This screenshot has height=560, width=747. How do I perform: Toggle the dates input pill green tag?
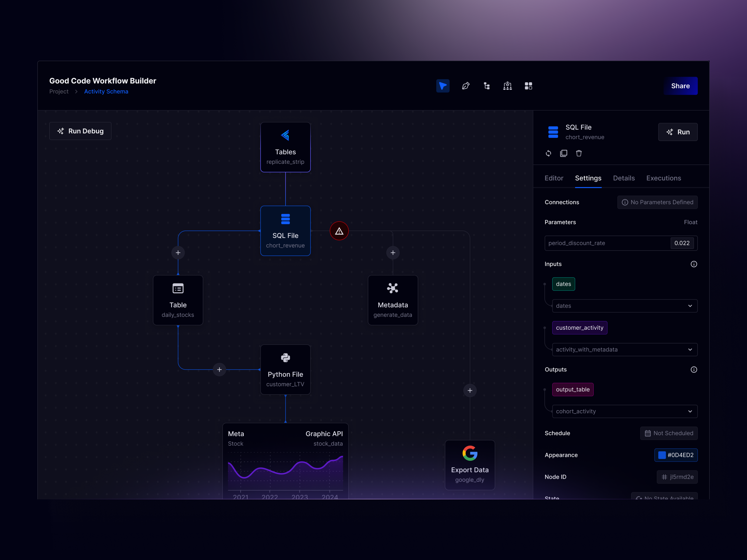563,284
